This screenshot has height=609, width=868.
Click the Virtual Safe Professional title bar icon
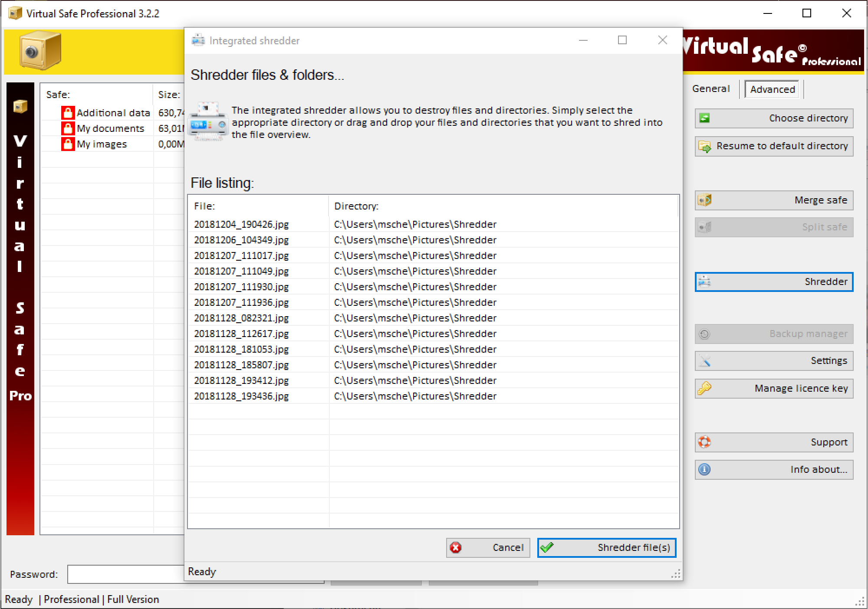[15, 13]
